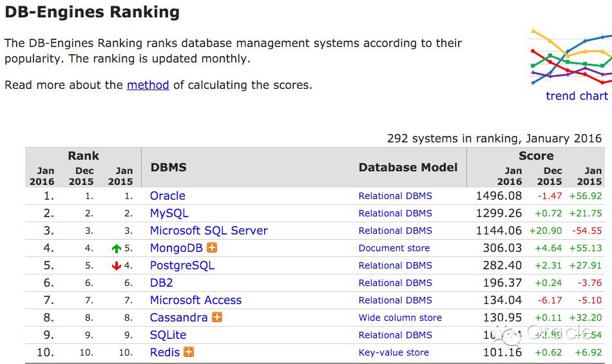Click the green up arrow in MongoDB row
This screenshot has height=364, width=612.
pyautogui.click(x=117, y=249)
